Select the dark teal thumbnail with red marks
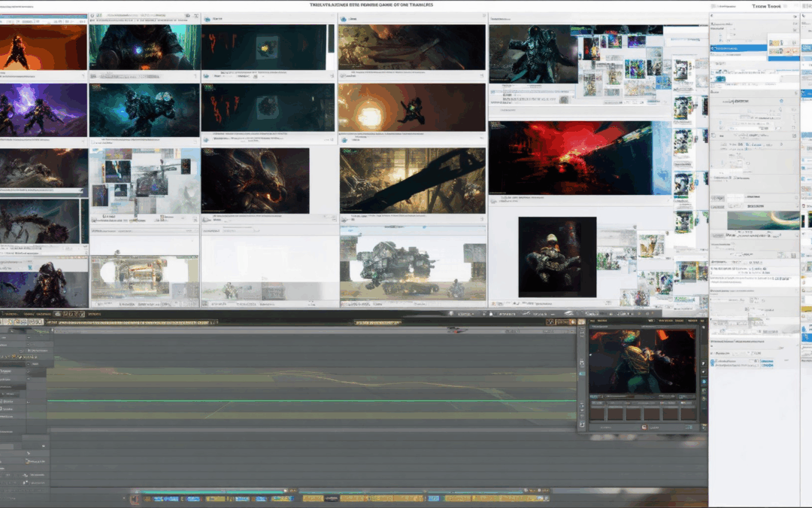 tap(268, 108)
